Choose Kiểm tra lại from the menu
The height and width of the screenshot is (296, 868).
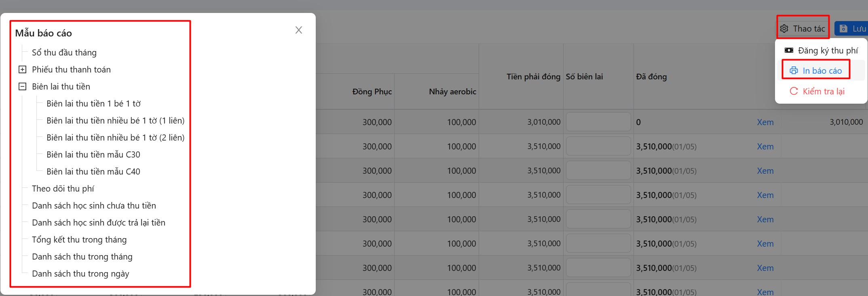(x=823, y=92)
